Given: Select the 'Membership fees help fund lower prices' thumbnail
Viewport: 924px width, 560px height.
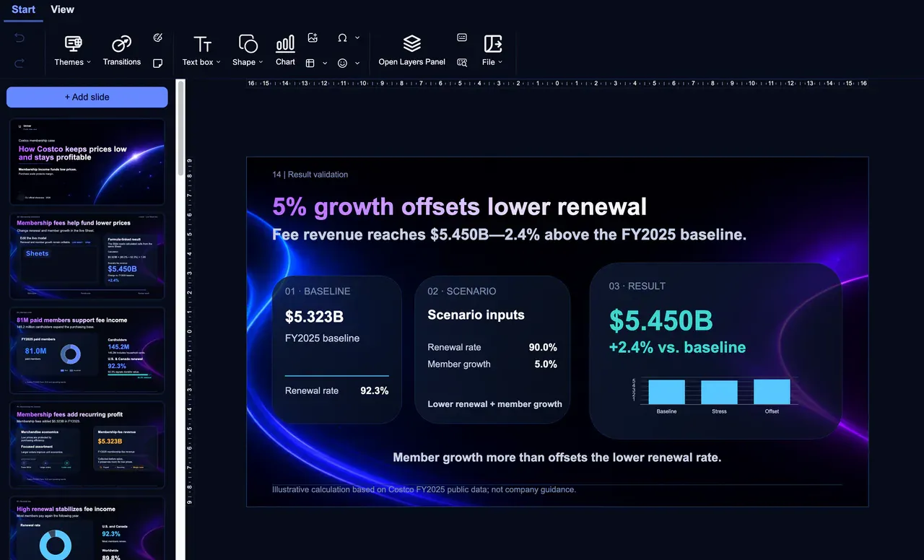Looking at the screenshot, I should click(87, 256).
